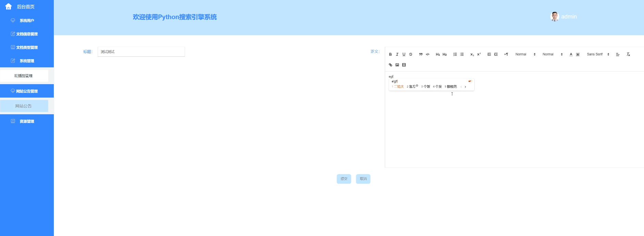
Task: Toggle right-to-left text direction
Action: pos(506,54)
